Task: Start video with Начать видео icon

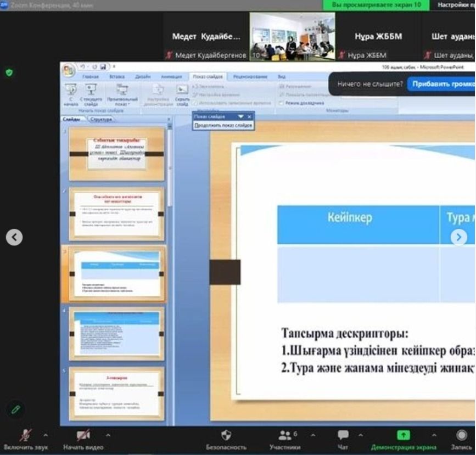Action: [83, 435]
